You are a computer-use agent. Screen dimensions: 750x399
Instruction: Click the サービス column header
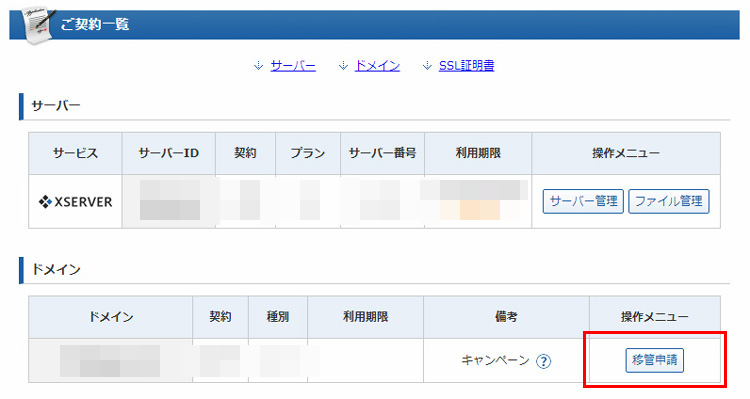(x=75, y=153)
